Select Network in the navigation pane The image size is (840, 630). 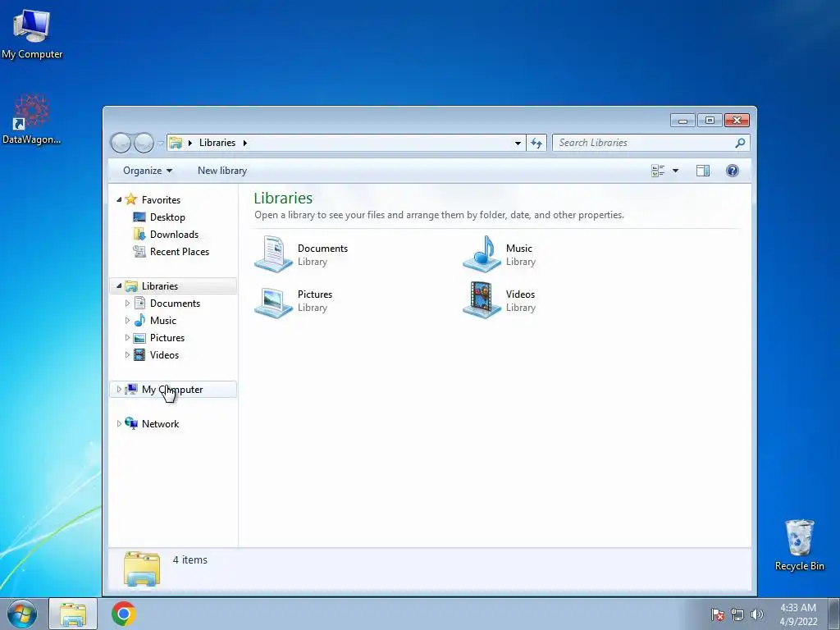160,424
